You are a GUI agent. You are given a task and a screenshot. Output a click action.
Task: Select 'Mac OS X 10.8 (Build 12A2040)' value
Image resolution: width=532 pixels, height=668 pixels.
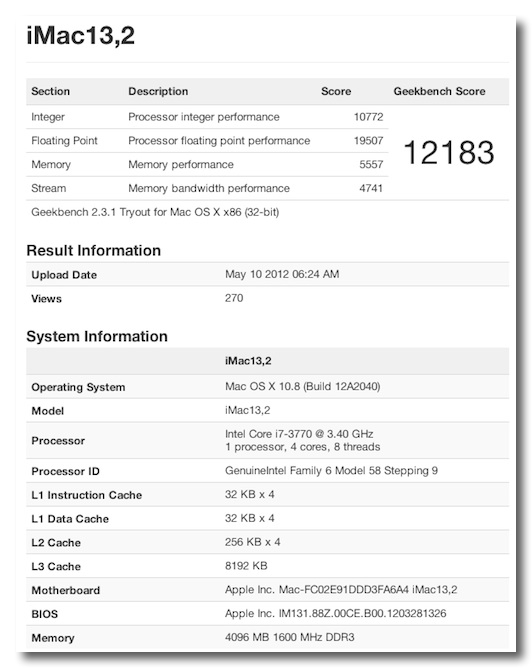(302, 387)
